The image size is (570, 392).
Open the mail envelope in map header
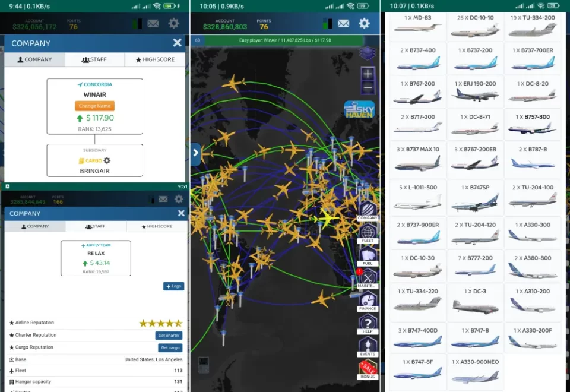343,24
